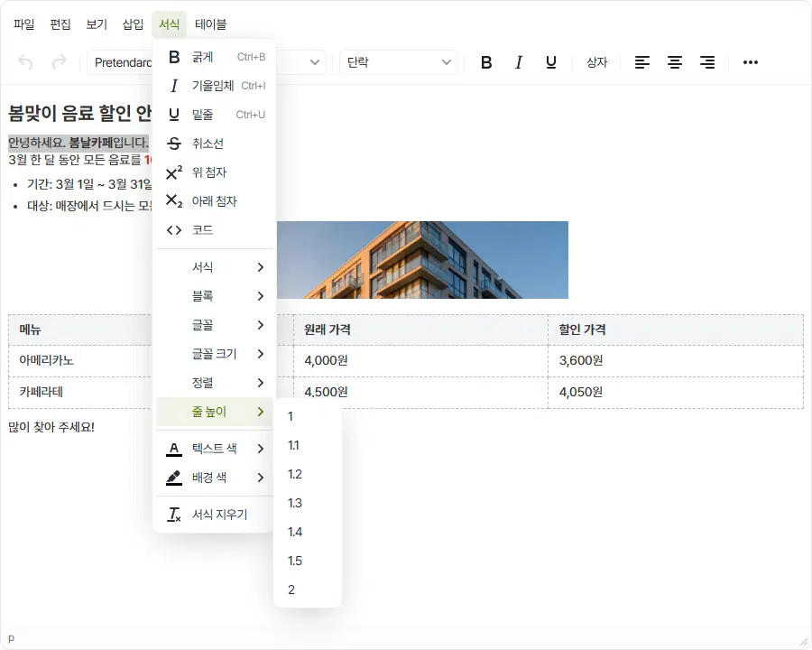Click the 상자 toolbar button
Image resolution: width=812 pixels, height=650 pixels.
[596, 62]
